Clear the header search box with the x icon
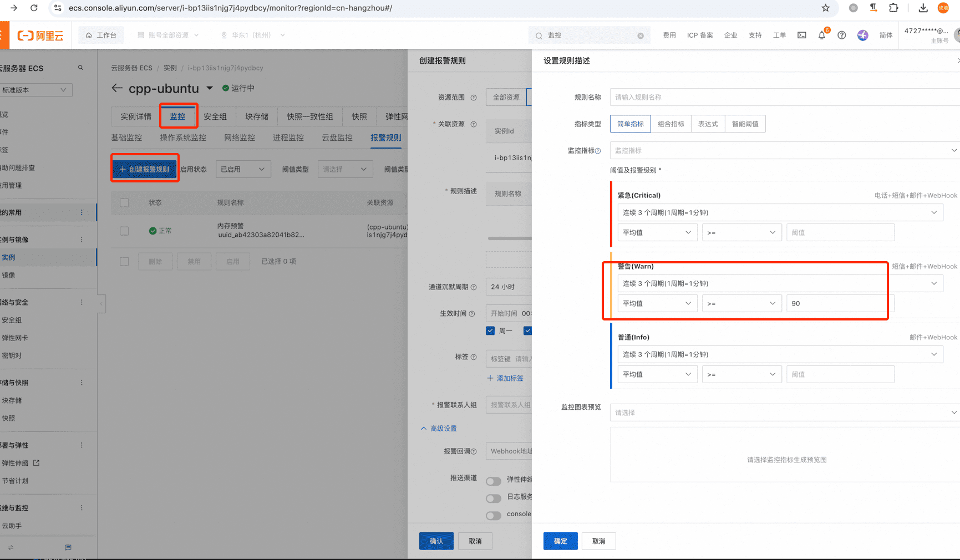960x560 pixels. tap(641, 35)
